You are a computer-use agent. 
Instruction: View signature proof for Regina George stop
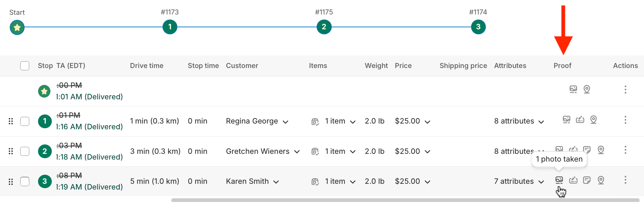580,120
